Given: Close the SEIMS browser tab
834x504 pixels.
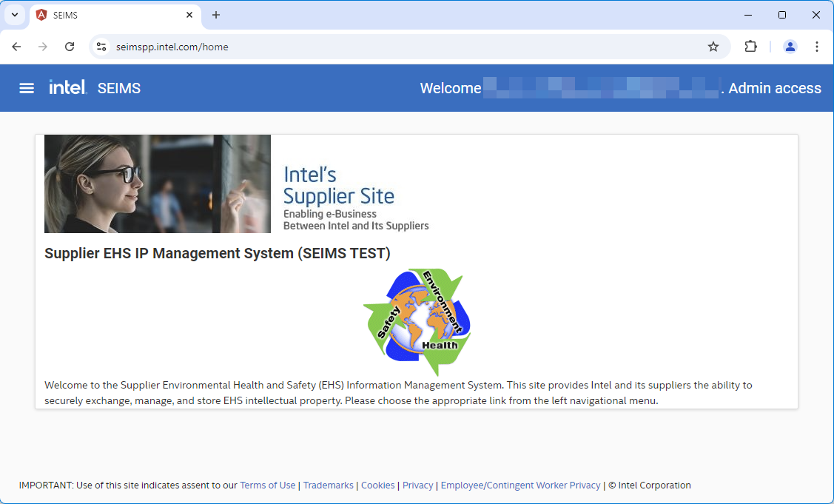Looking at the screenshot, I should pyautogui.click(x=189, y=15).
